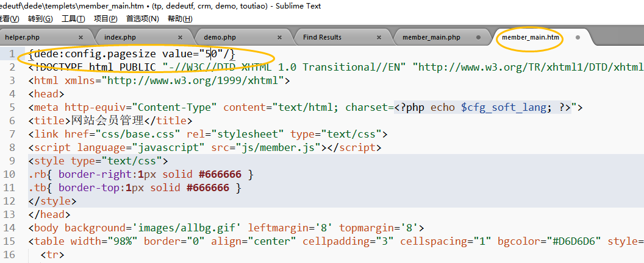Click the images/allbg.gif background value
This screenshot has width=644, height=263.
click(x=187, y=228)
